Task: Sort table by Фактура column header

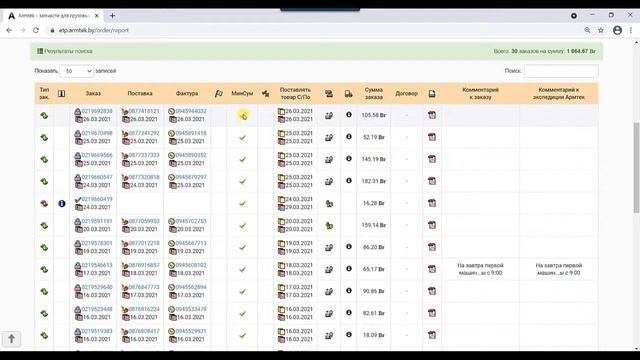Action: [187, 93]
